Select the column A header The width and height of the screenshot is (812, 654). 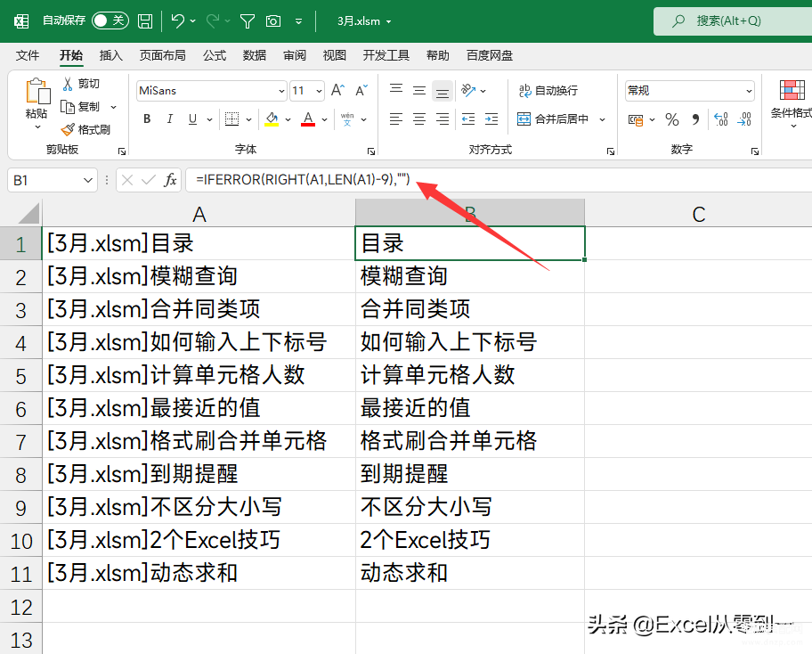[199, 214]
